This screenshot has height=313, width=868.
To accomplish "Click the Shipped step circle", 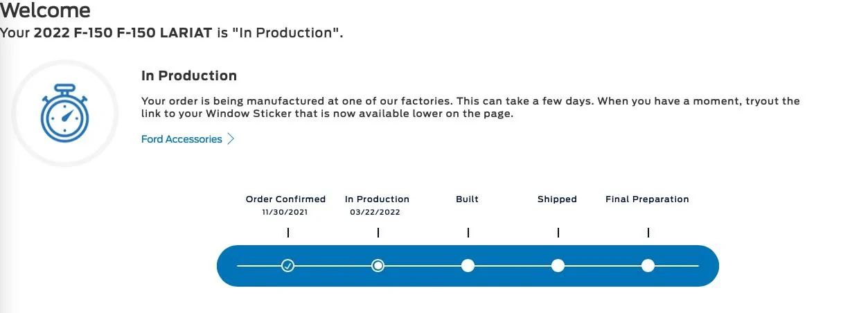I will pyautogui.click(x=558, y=265).
